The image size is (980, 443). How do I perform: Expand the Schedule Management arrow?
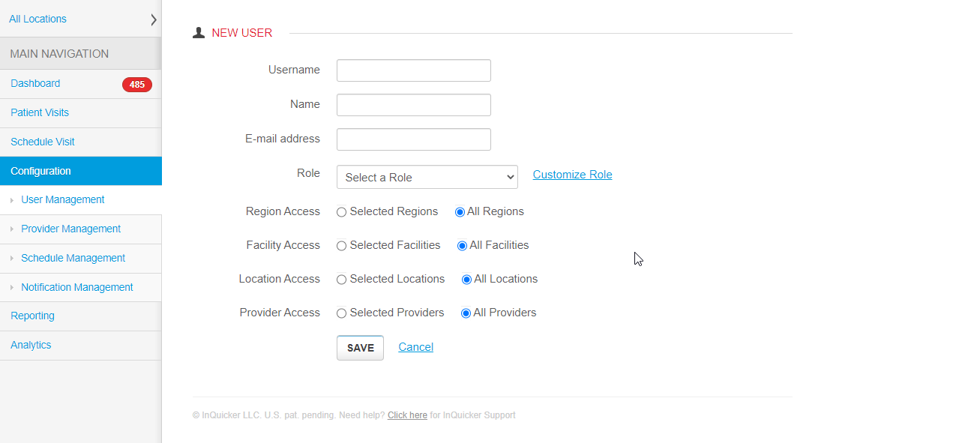pos(10,258)
